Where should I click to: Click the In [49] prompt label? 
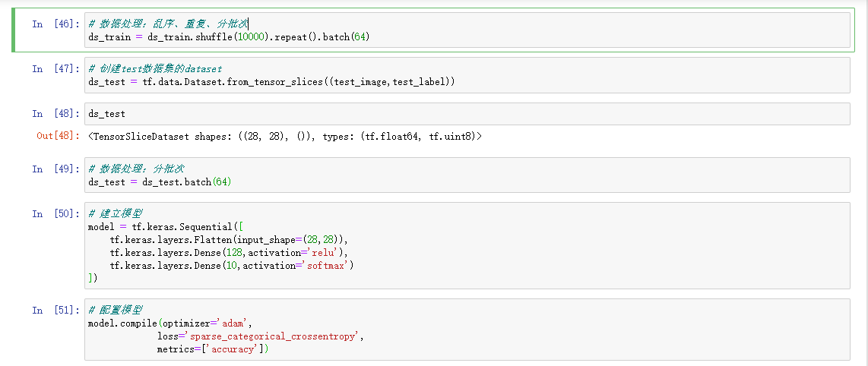56,169
